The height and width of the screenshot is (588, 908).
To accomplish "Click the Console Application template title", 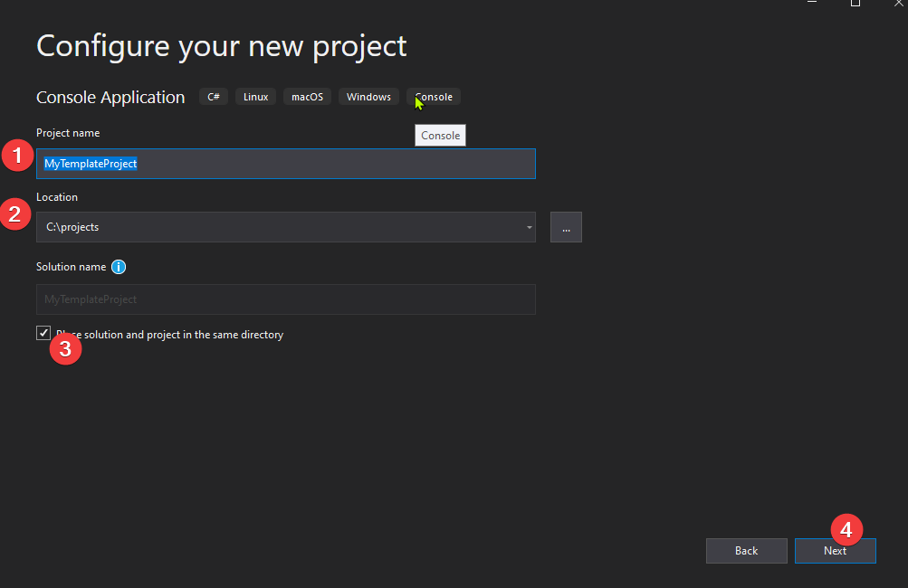I will click(x=110, y=97).
